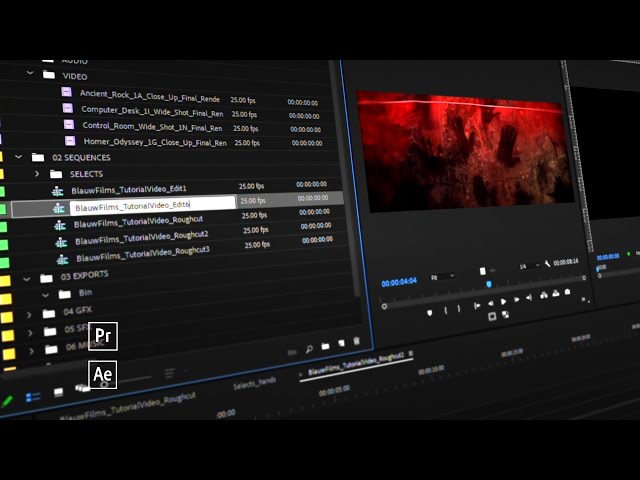Screen dimensions: 640x480
Task: Switch to the BlauwFilms_TutorialVideo_Roughcut2 timeline tab
Action: [x=356, y=364]
